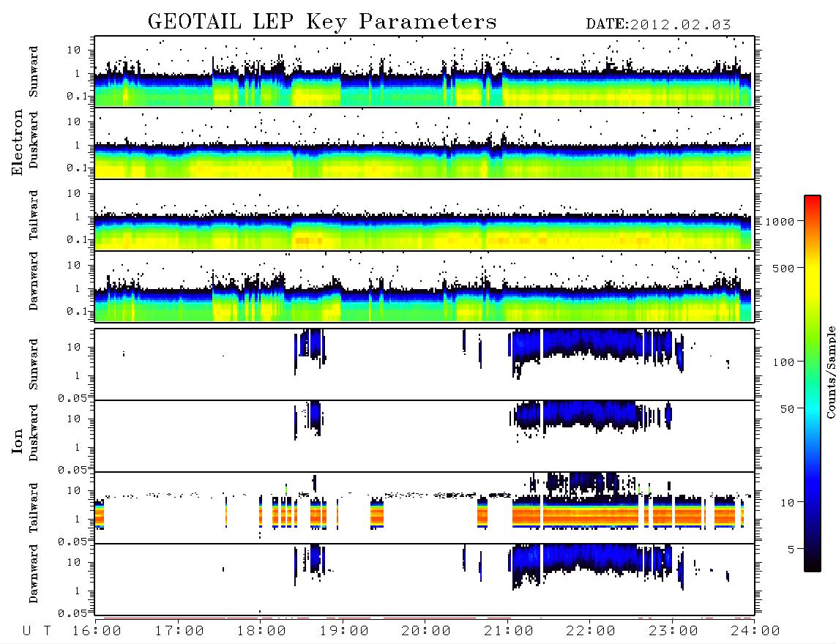
Task: Click the 17:00 time tick label
Action: (x=179, y=632)
